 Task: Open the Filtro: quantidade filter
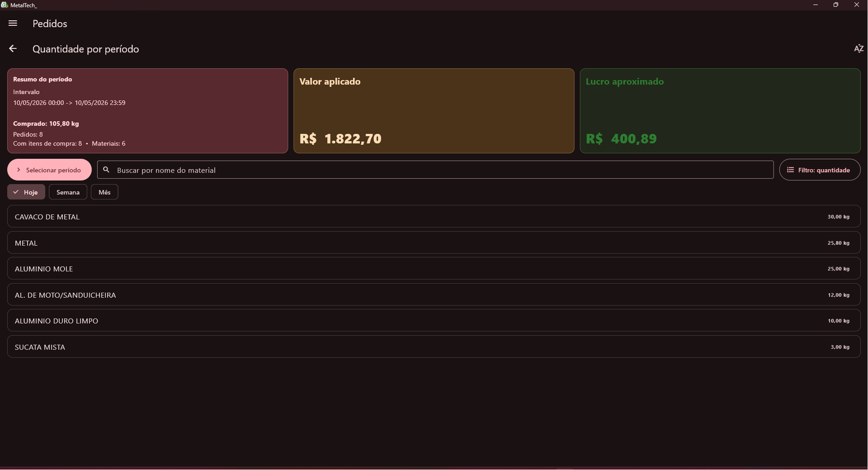tap(820, 170)
